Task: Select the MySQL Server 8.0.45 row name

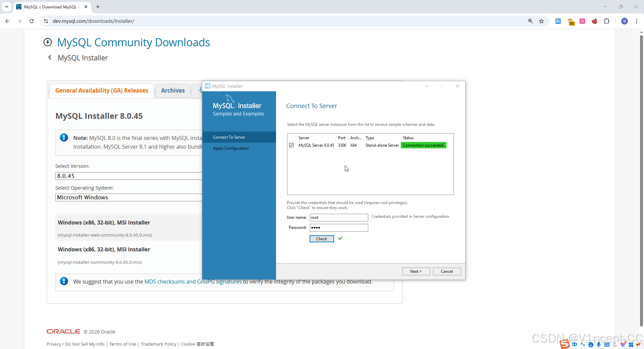Action: click(316, 145)
